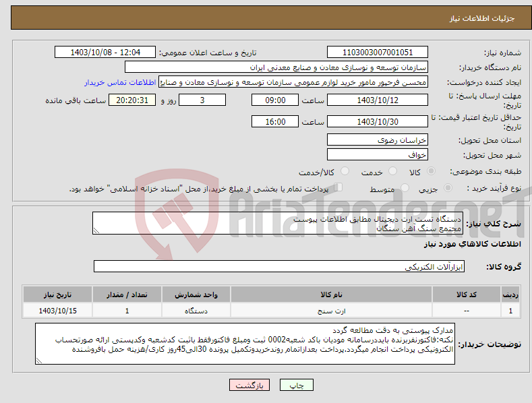532x403 pixels.
Task: Click the response deadline time 09:00
Action: coord(275,100)
